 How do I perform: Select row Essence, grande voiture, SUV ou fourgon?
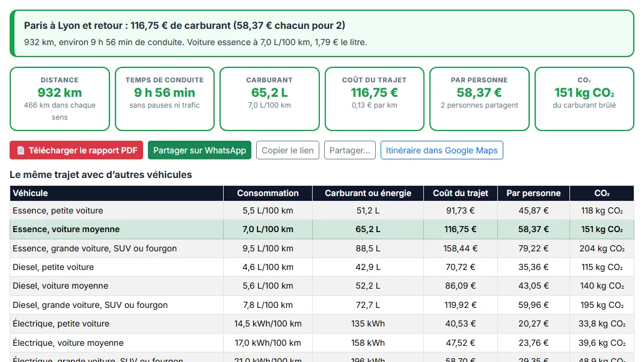pos(322,248)
